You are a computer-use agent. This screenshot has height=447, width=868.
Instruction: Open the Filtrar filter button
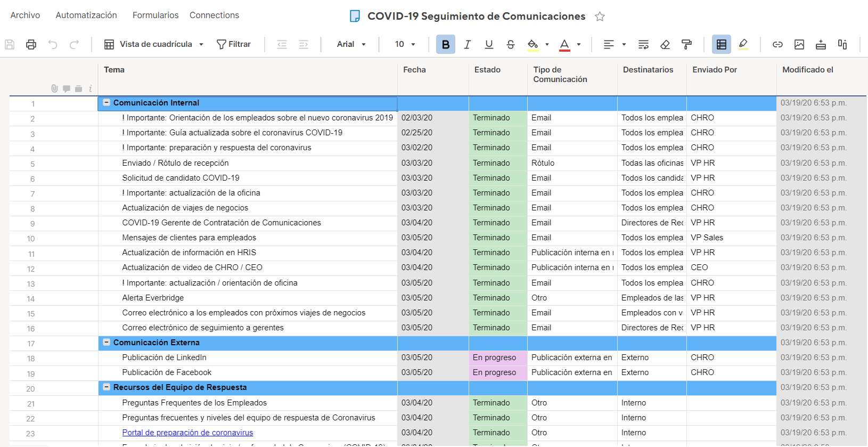(x=233, y=44)
